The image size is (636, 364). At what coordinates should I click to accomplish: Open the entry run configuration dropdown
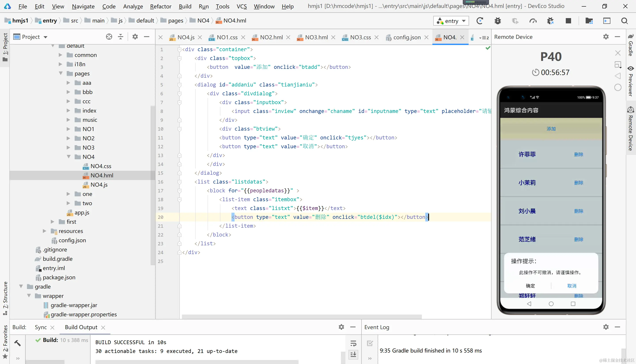451,21
